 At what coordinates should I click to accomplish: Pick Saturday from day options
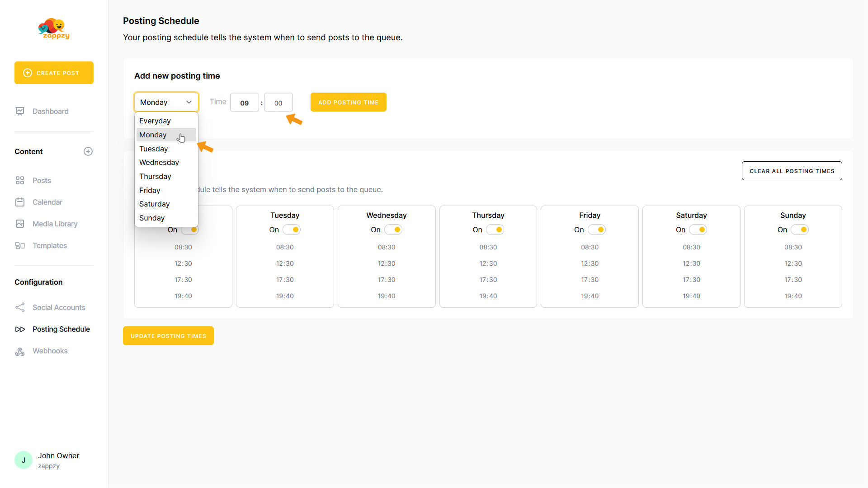(x=155, y=204)
